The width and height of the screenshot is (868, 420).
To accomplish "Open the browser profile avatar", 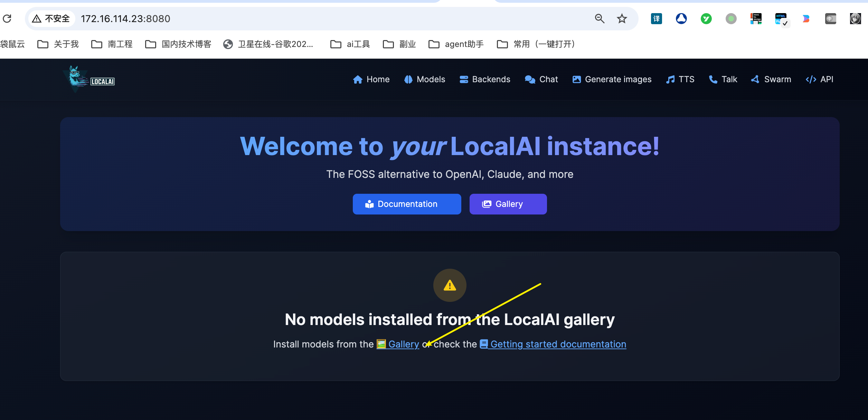I will [856, 19].
